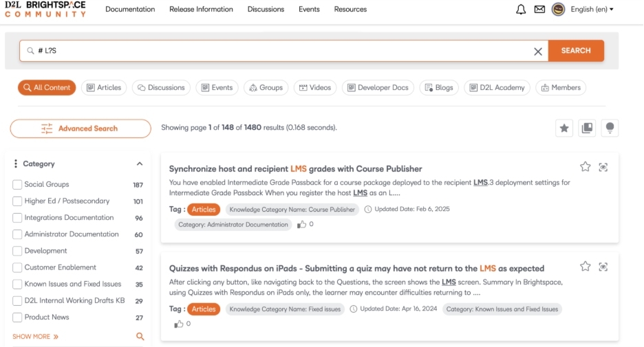Open saved favorites star in results toolbar
Image resolution: width=644 pixels, height=347 pixels.
[564, 128]
